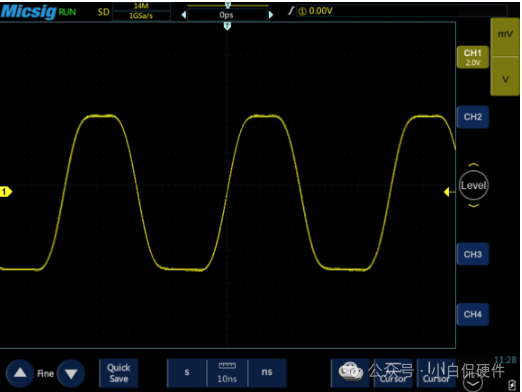Toggle channel CH4 display
The height and width of the screenshot is (392, 522).
point(472,314)
